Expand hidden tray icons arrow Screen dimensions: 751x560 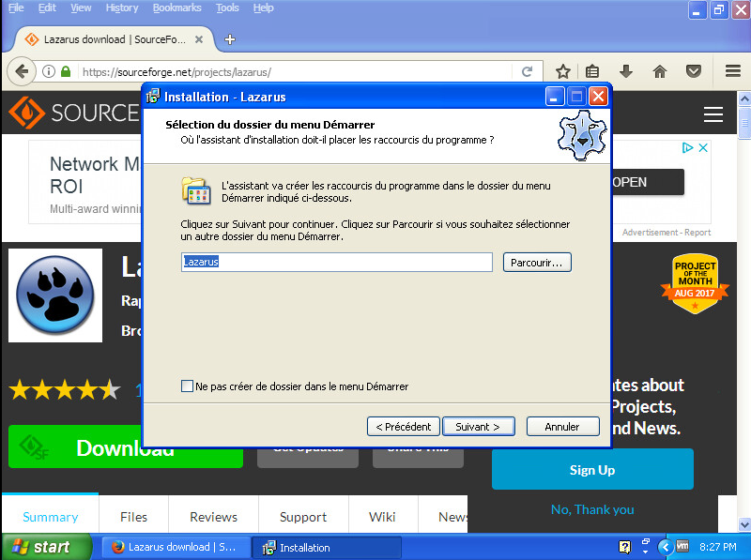[666, 547]
